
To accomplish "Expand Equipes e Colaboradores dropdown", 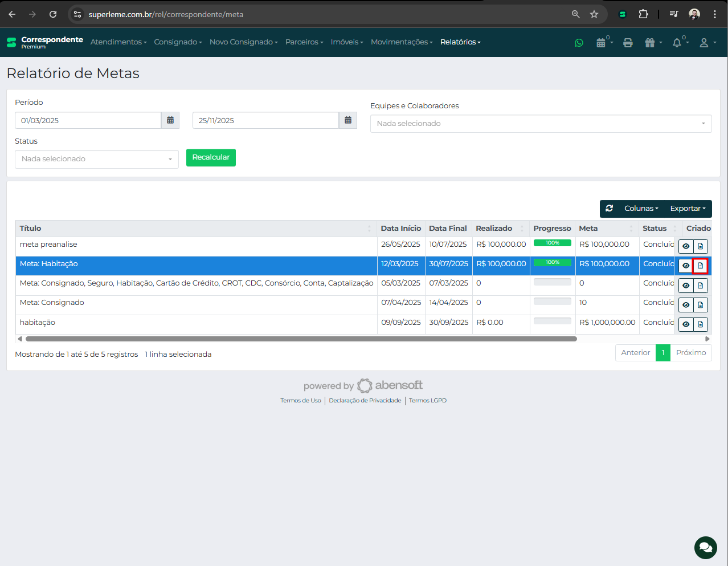I will 541,124.
